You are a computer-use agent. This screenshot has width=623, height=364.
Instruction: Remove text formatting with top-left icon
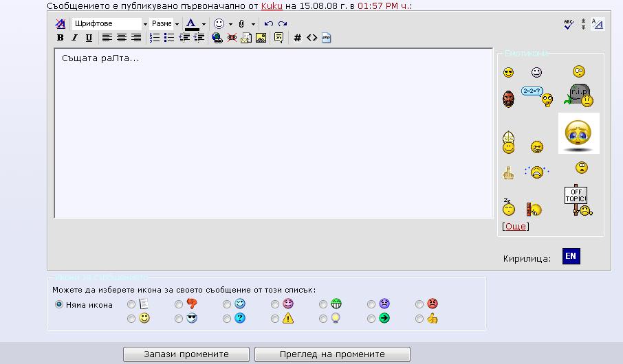tap(60, 24)
